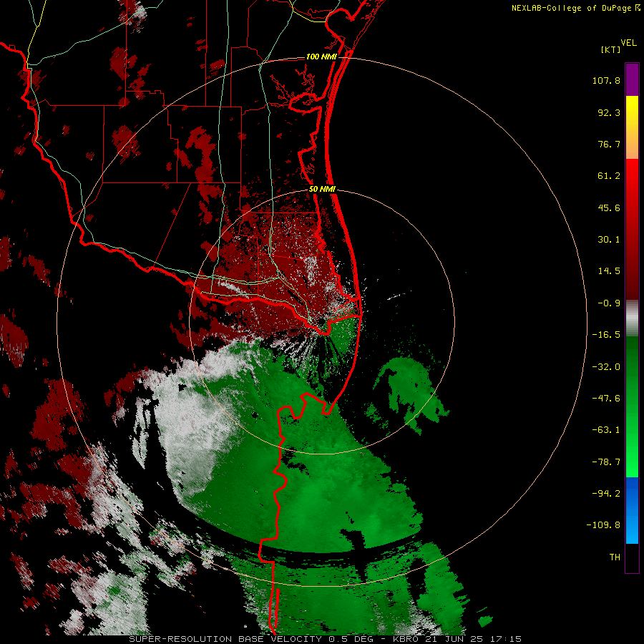Screen dimensions: 644x644
Task: Click the -47.6 legend value
Action: pos(606,399)
